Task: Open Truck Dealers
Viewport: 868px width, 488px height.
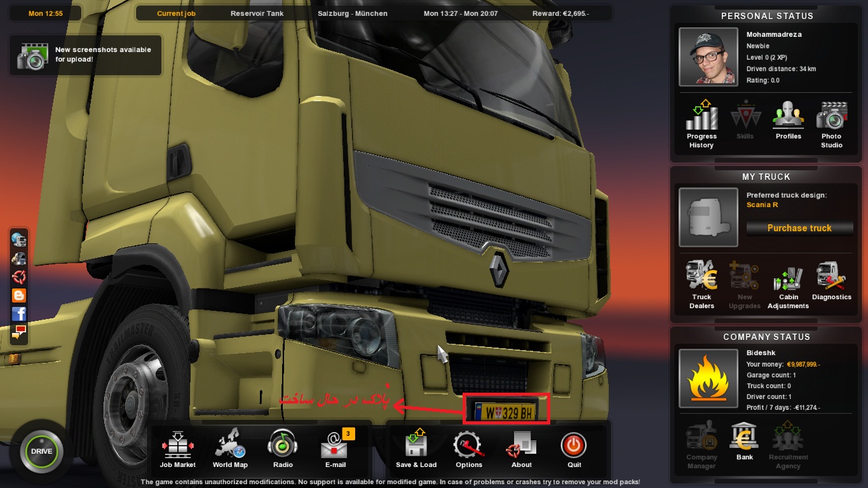Action: click(702, 283)
